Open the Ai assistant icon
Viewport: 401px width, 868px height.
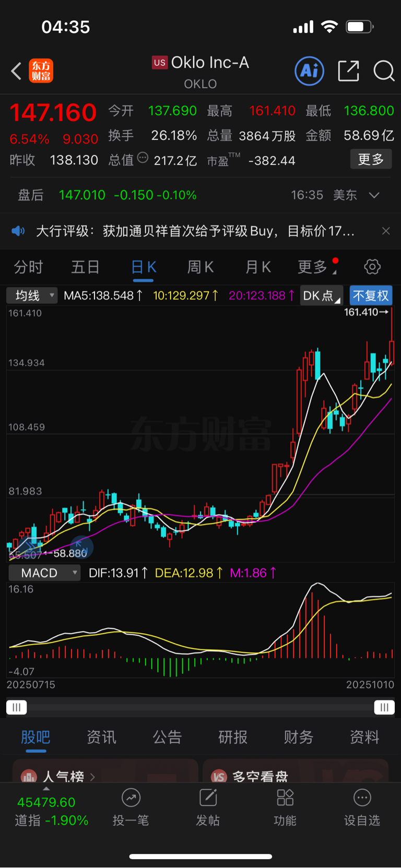coord(310,70)
